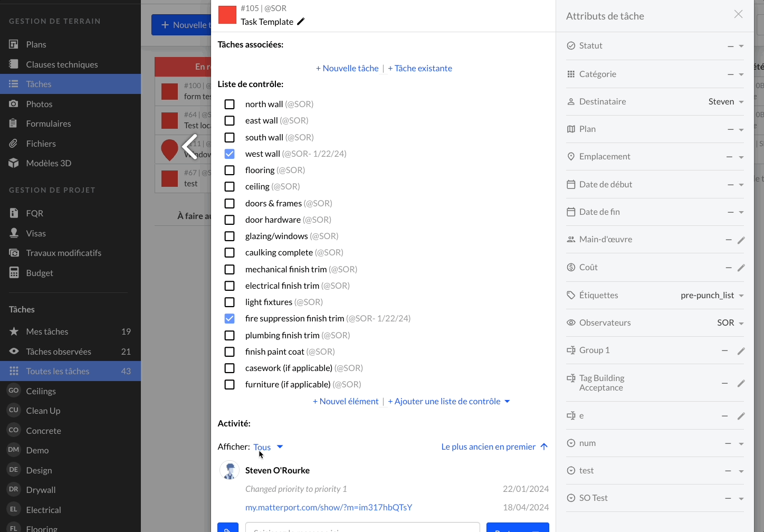Expand the Destinataire dropdown showing Steven
This screenshot has height=532, width=764.
click(x=741, y=102)
